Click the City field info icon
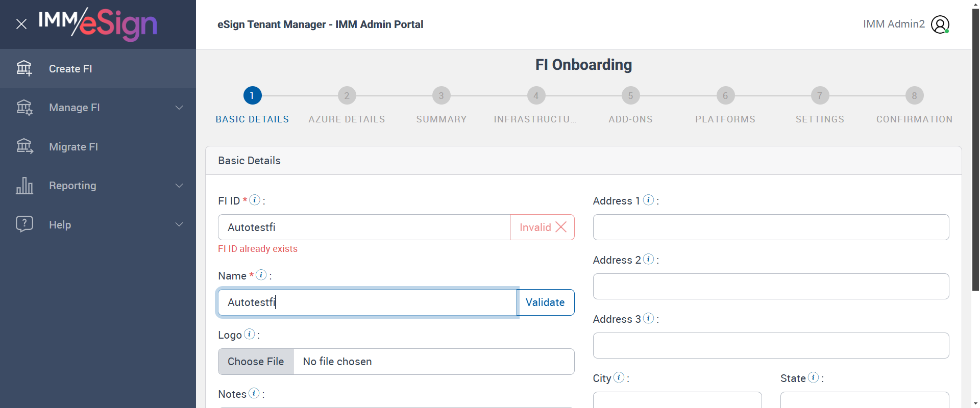The image size is (980, 408). coord(619,377)
